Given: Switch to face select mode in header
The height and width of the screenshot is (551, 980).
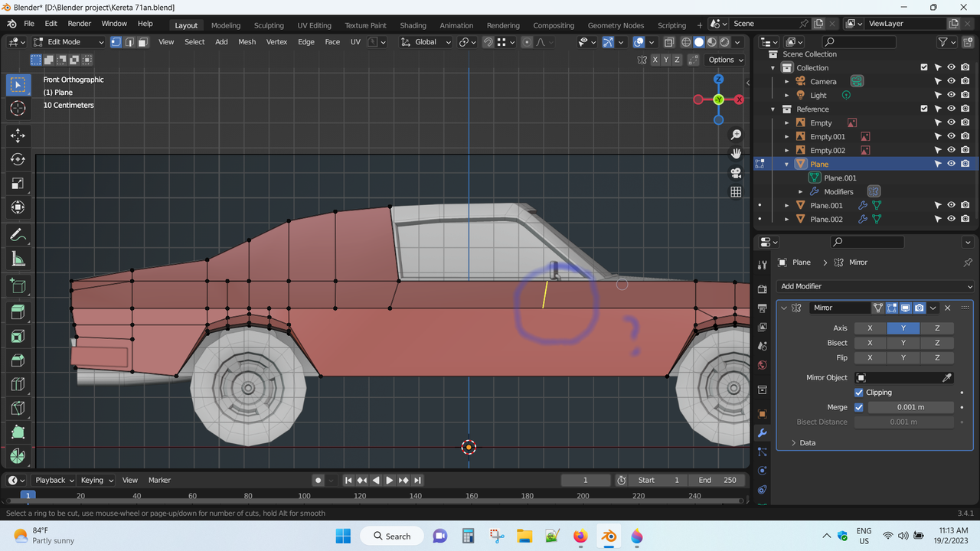Looking at the screenshot, I should point(143,42).
